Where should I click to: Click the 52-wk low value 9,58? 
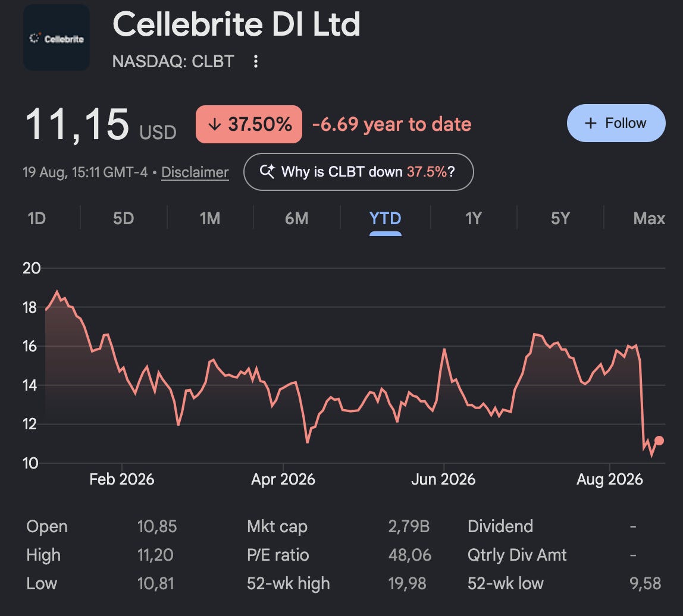645,584
